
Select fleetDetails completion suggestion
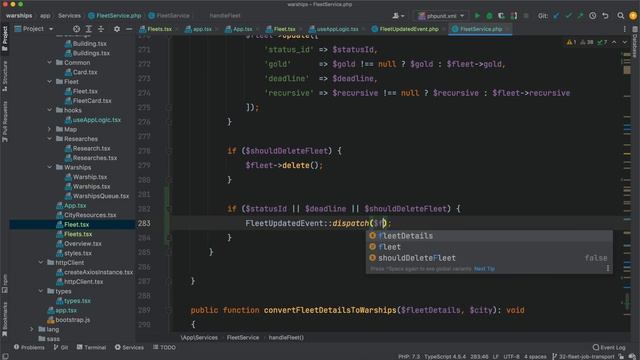point(489,236)
